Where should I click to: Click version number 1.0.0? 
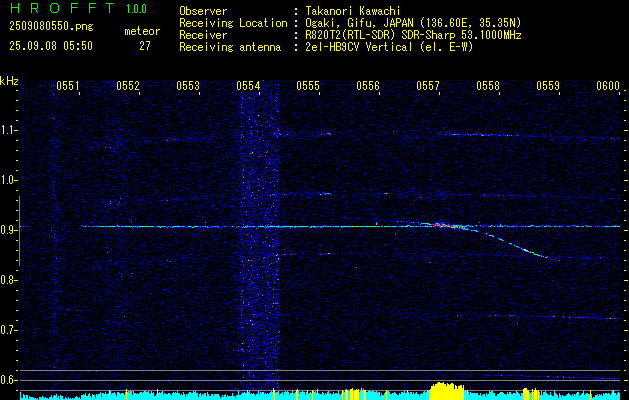[136, 8]
